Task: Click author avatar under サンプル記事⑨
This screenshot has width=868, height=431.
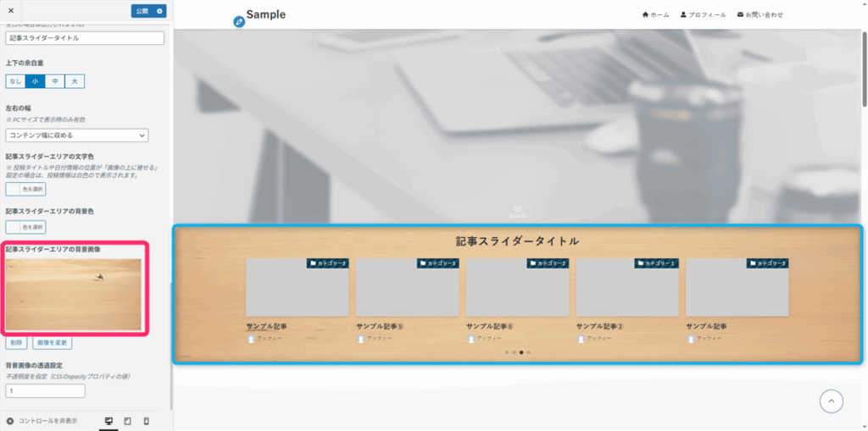Action: pyautogui.click(x=361, y=339)
